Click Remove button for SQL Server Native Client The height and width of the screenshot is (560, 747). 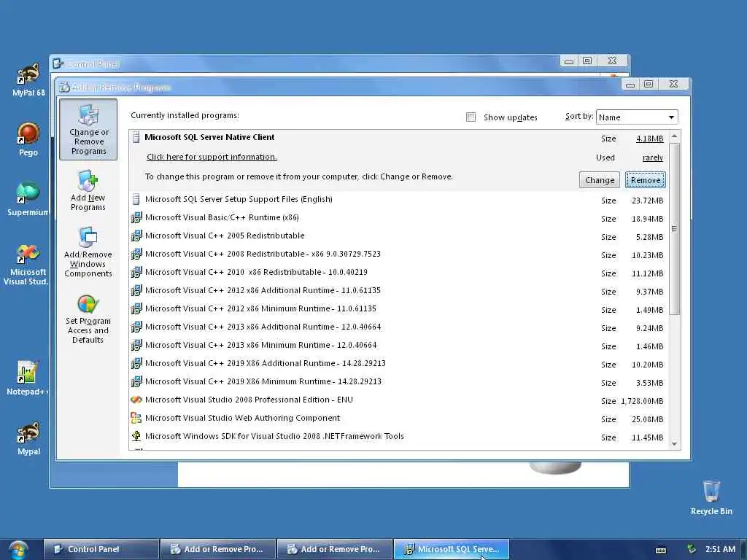coord(646,180)
